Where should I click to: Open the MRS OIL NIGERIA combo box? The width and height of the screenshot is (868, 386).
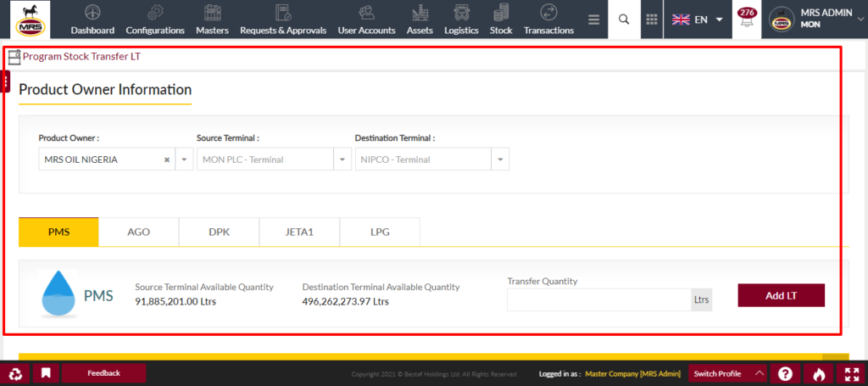[116, 159]
